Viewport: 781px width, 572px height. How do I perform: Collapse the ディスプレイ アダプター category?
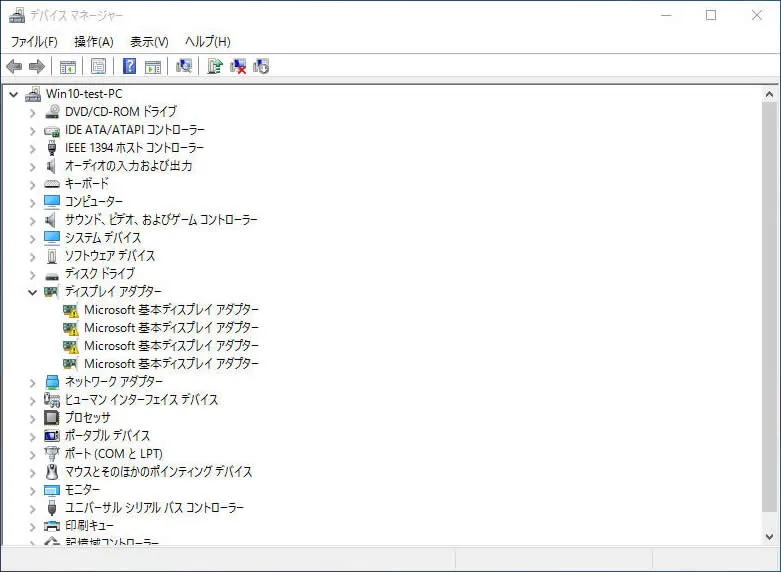33,292
